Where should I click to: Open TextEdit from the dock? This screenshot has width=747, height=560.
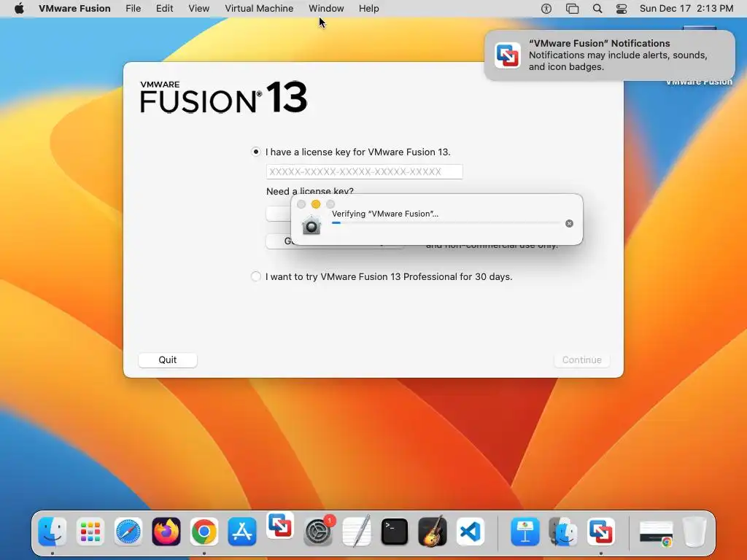click(356, 532)
